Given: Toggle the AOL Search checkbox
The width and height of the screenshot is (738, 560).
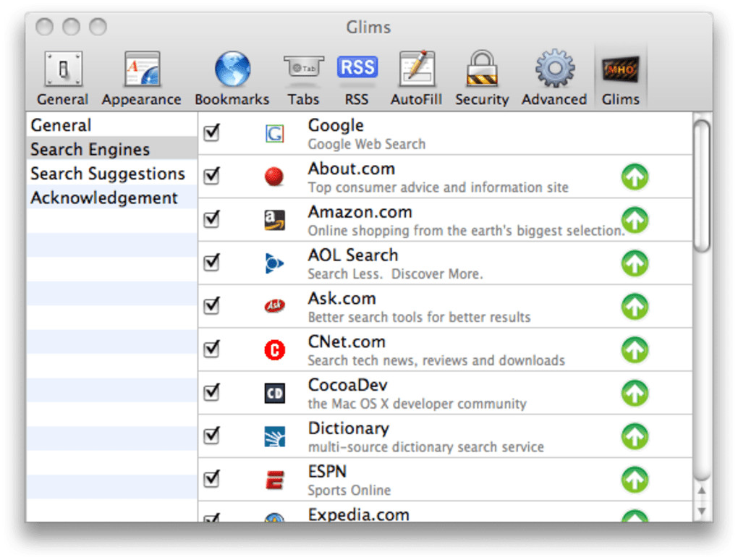Looking at the screenshot, I should (x=212, y=262).
